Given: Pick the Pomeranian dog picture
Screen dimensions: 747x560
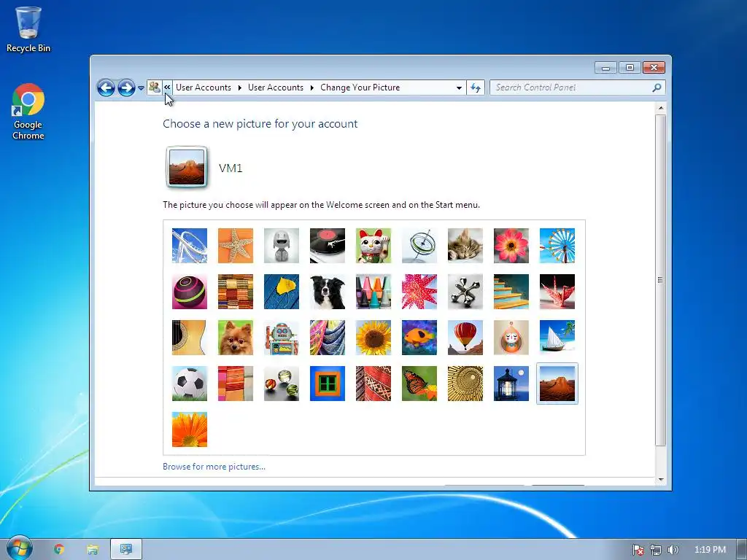Looking at the screenshot, I should click(x=236, y=338).
